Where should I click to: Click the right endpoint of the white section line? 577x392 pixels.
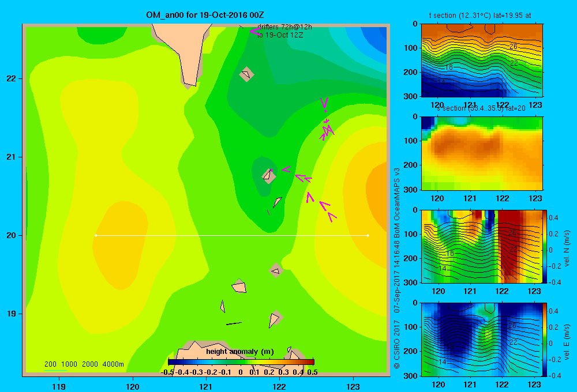pyautogui.click(x=368, y=235)
